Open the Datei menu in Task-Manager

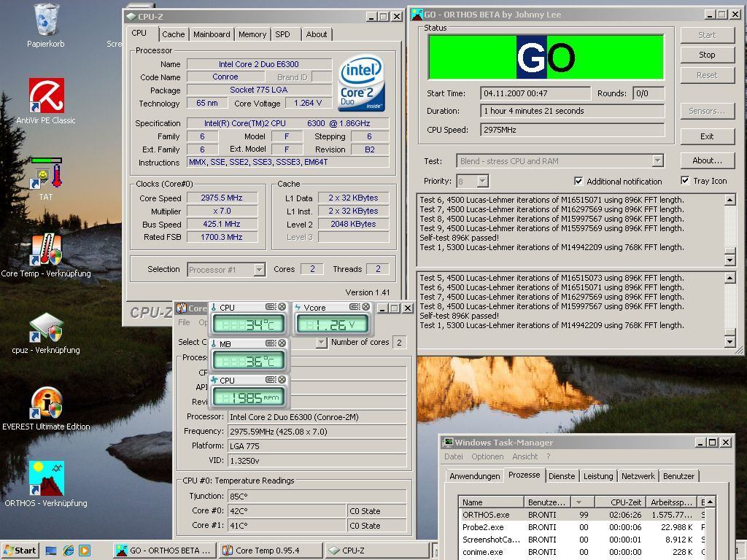454,456
